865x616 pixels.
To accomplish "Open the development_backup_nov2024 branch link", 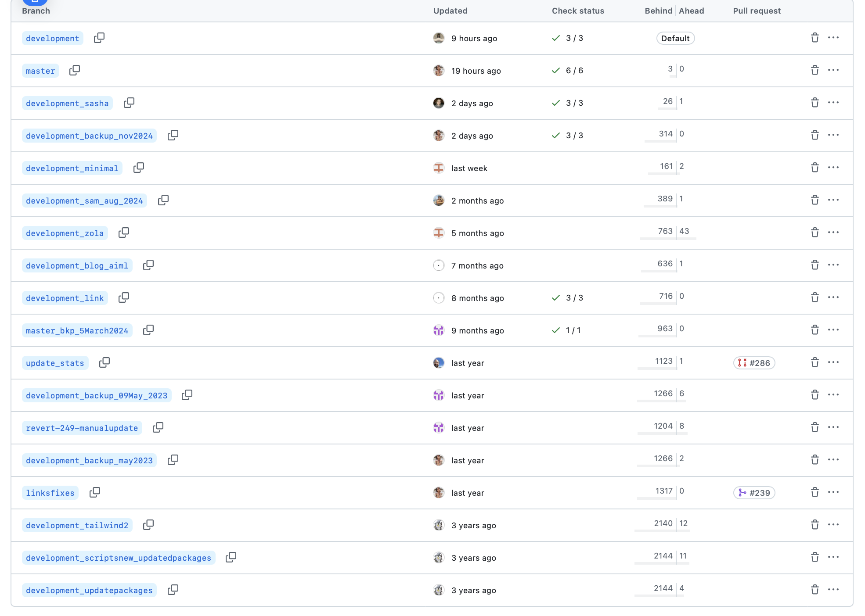I will click(x=89, y=136).
